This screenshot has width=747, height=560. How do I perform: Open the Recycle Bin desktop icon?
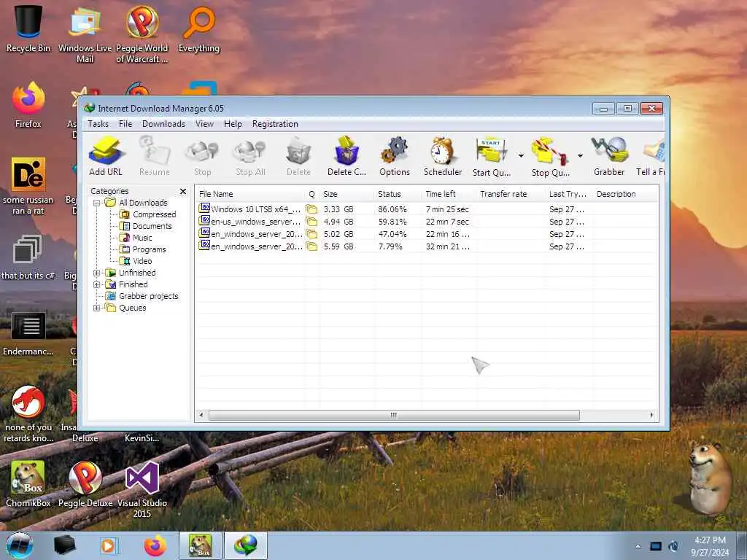click(x=28, y=28)
